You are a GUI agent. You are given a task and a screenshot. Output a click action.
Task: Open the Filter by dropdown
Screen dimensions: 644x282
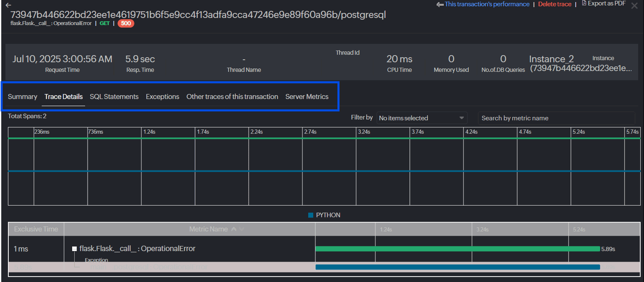[422, 118]
